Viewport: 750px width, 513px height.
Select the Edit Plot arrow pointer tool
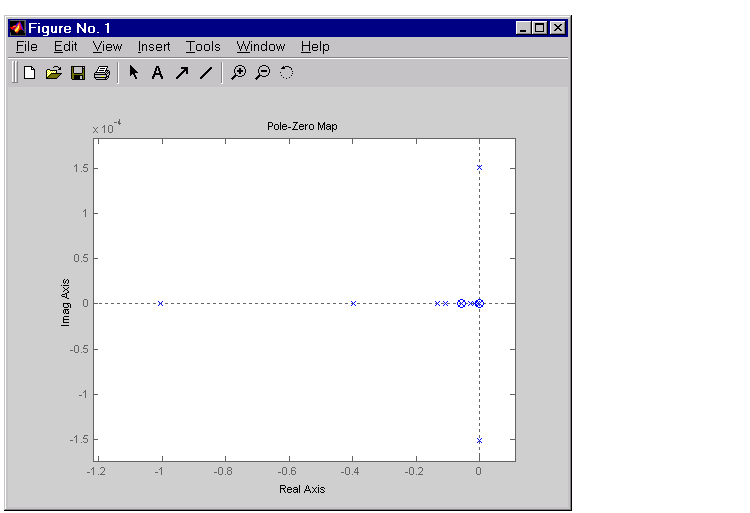[134, 72]
